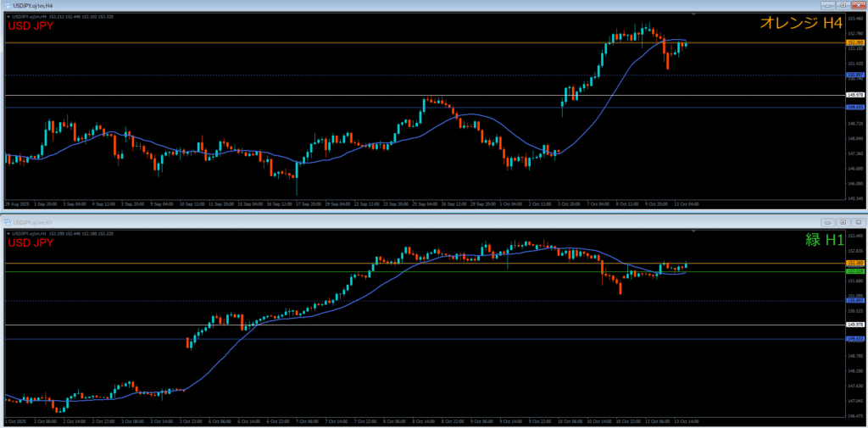This screenshot has width=868, height=428.
Task: Click the 149.978 price label on H1 chart
Action: point(855,325)
